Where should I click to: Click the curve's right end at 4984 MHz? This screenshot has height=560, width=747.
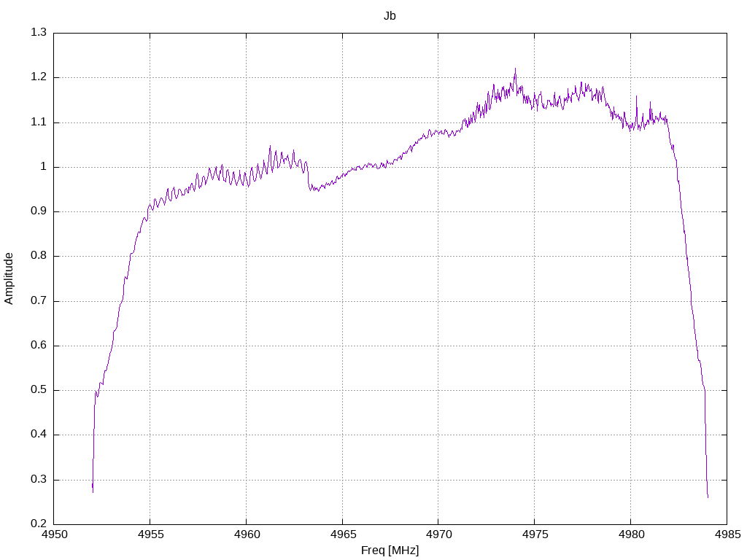(x=708, y=497)
